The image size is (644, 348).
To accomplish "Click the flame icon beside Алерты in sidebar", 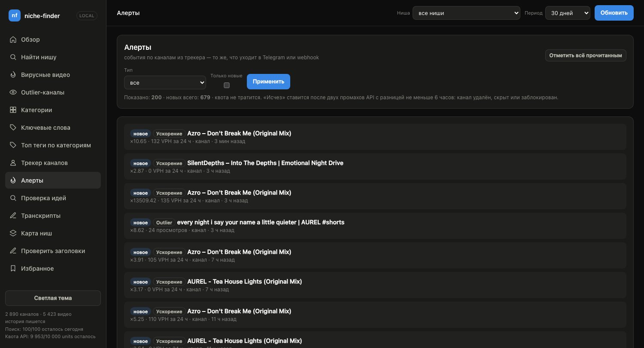I will [13, 180].
